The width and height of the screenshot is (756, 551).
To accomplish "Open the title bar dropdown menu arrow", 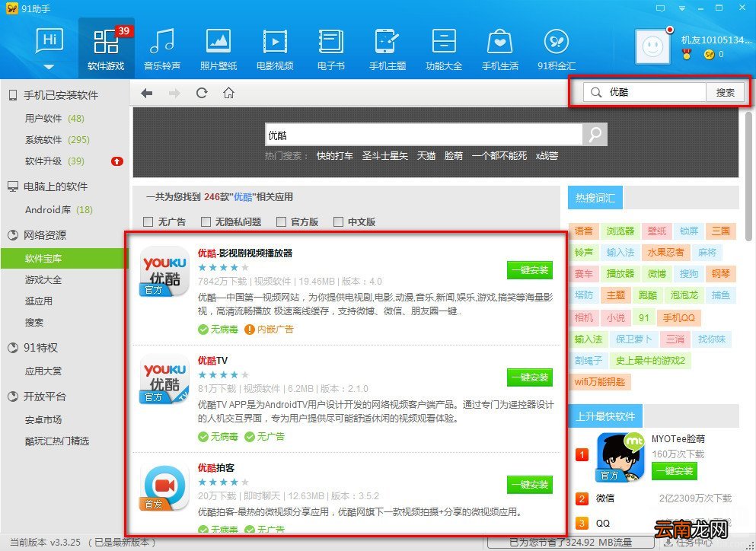I will [x=681, y=8].
